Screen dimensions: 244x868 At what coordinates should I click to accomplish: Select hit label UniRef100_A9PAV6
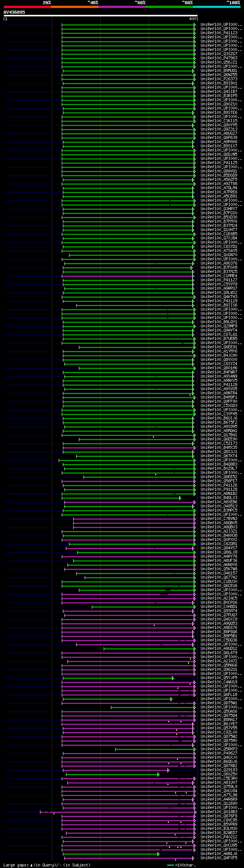219,142
